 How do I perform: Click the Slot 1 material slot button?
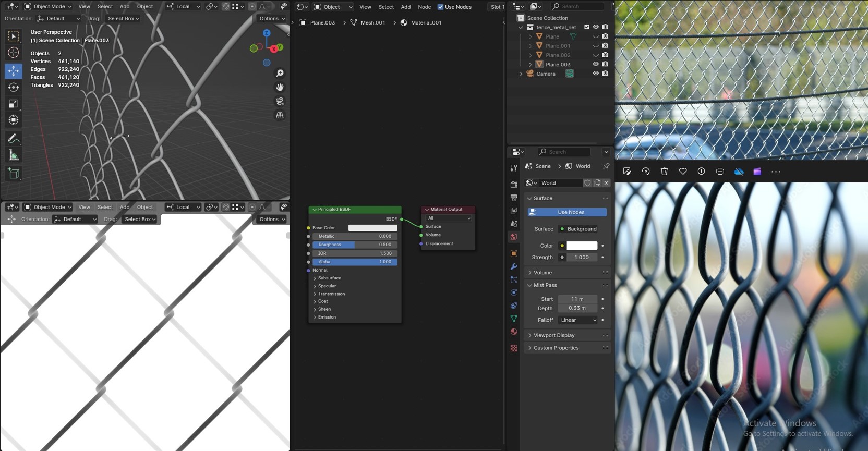[497, 7]
